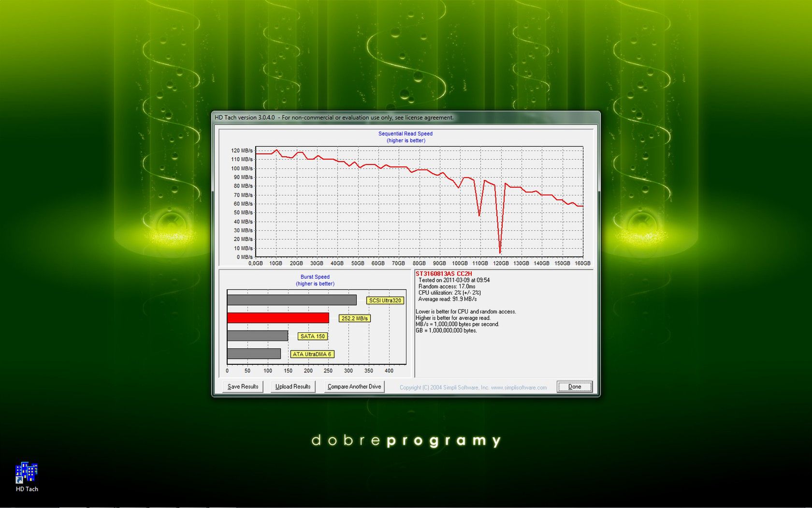This screenshot has width=812, height=508.
Task: Click the Upload Results button
Action: 292,387
